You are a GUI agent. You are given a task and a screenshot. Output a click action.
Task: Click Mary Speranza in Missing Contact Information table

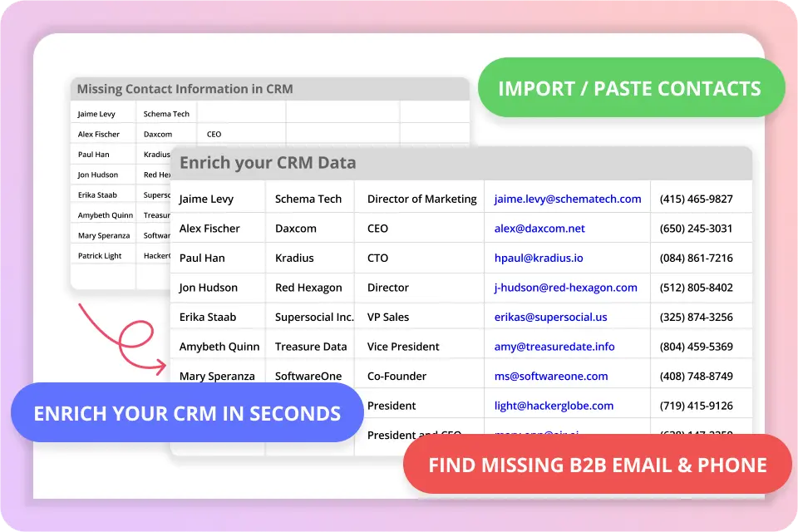(x=104, y=236)
